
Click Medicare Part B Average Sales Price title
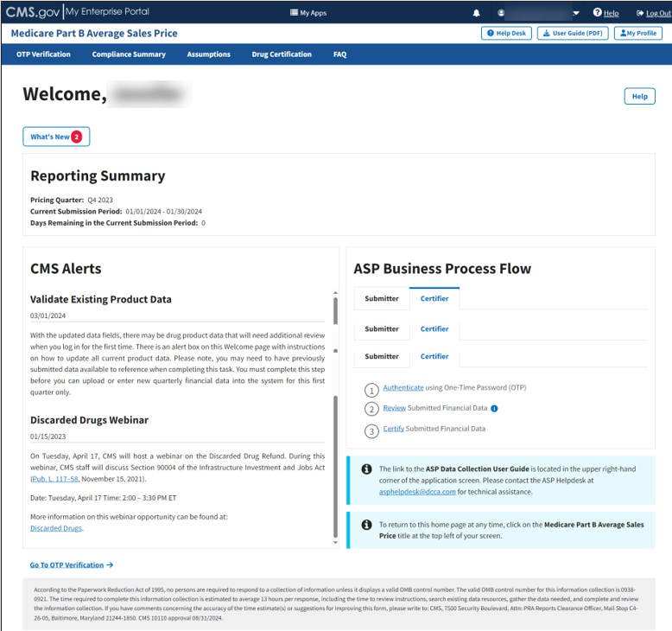(x=94, y=33)
